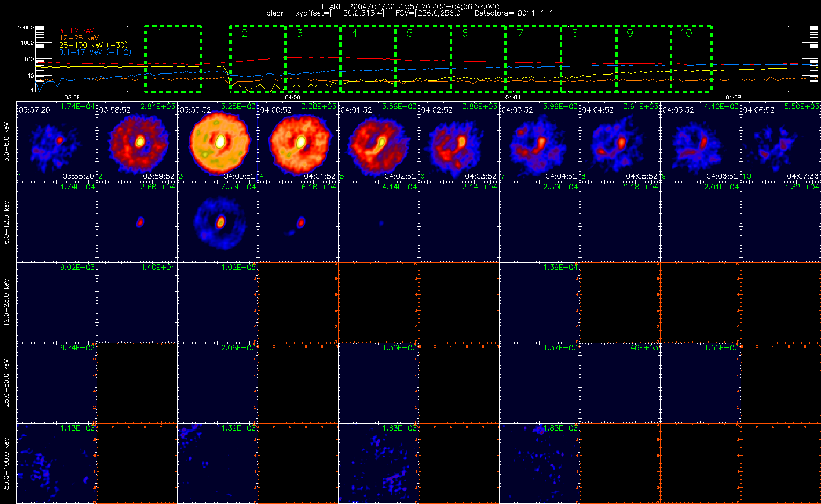This screenshot has height=504, width=821.
Task: Open the 3.0-6.0 keV image with peak 3.91E+03
Action: (x=620, y=141)
